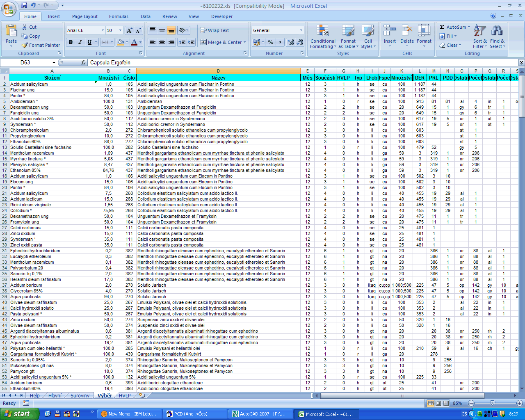The width and height of the screenshot is (525, 420).
Task: Click the insert function fx icon
Action: tap(83, 63)
